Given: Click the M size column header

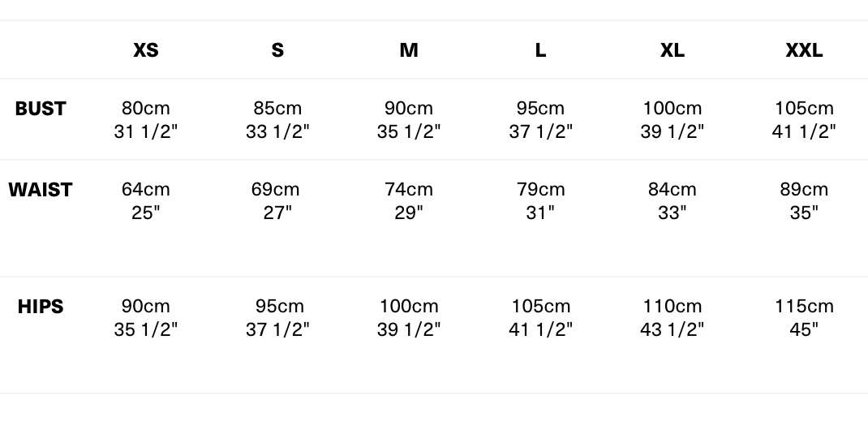Looking at the screenshot, I should click(409, 50).
